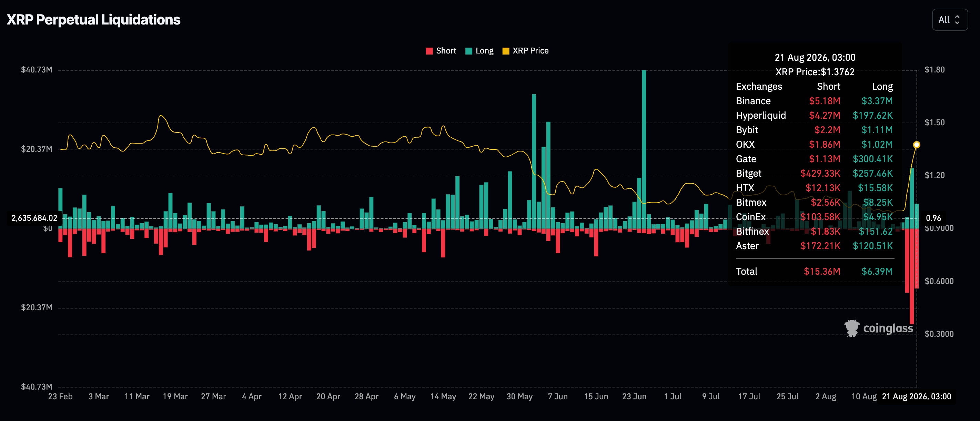This screenshot has width=980, height=421.
Task: Click the yellow XRP Price legend swatch
Action: (506, 51)
